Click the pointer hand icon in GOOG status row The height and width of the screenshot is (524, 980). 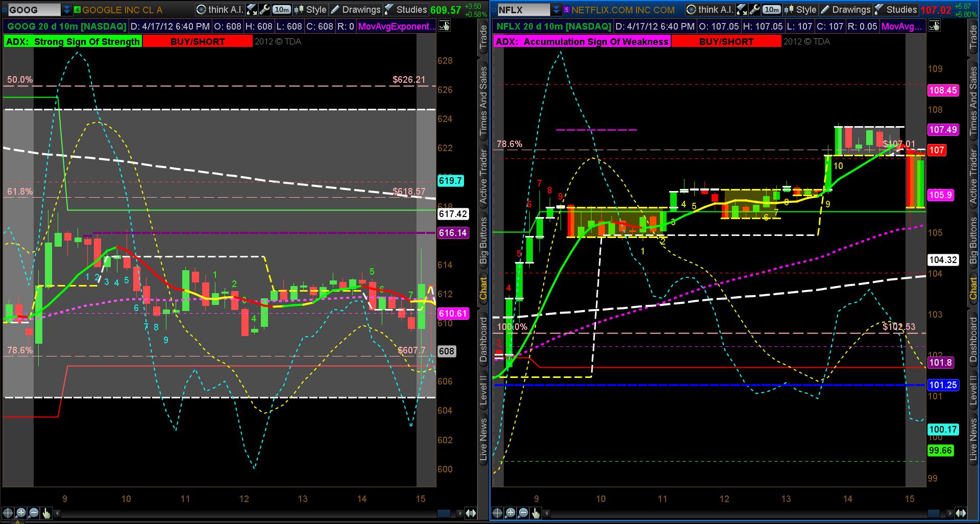click(444, 26)
